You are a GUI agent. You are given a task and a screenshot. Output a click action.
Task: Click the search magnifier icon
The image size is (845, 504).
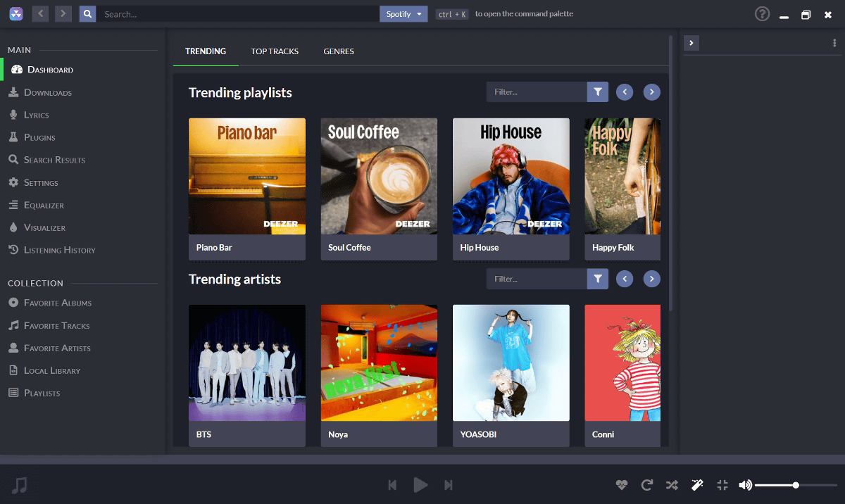[87, 13]
